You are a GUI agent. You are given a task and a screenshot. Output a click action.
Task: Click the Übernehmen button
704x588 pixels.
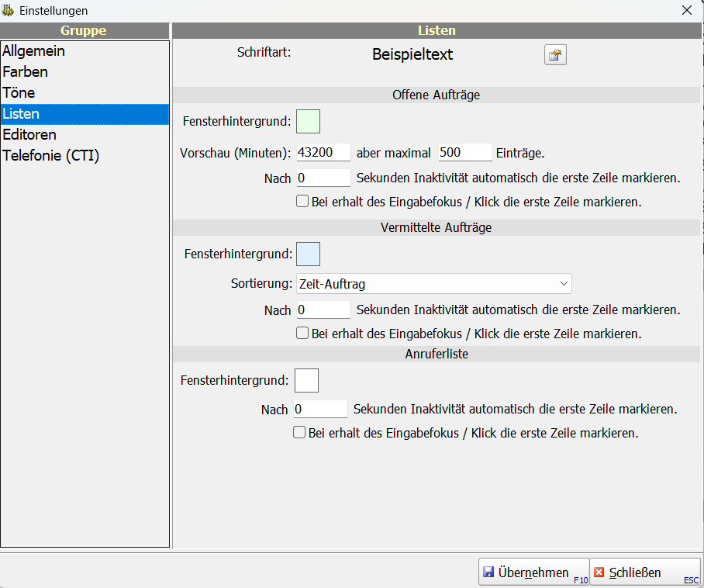tap(533, 572)
